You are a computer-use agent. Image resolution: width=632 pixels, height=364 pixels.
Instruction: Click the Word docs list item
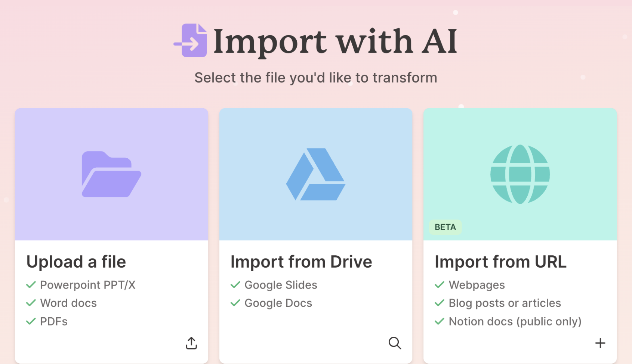click(68, 303)
